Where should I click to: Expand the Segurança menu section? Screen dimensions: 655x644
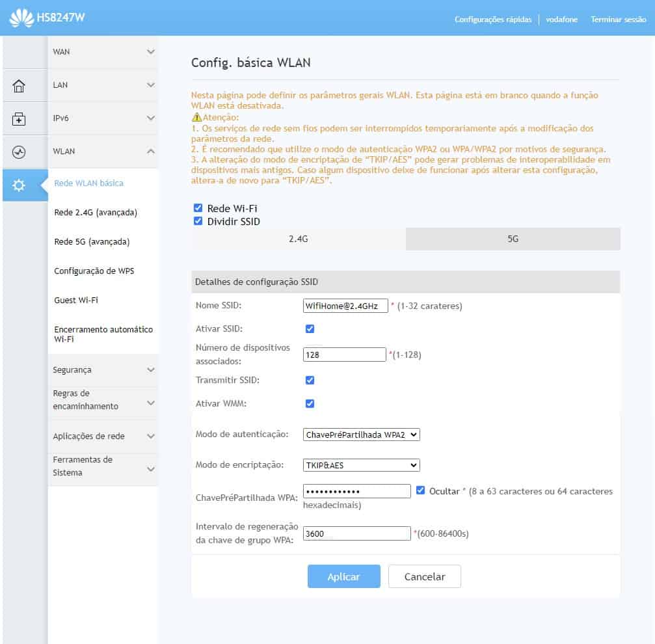pyautogui.click(x=103, y=369)
